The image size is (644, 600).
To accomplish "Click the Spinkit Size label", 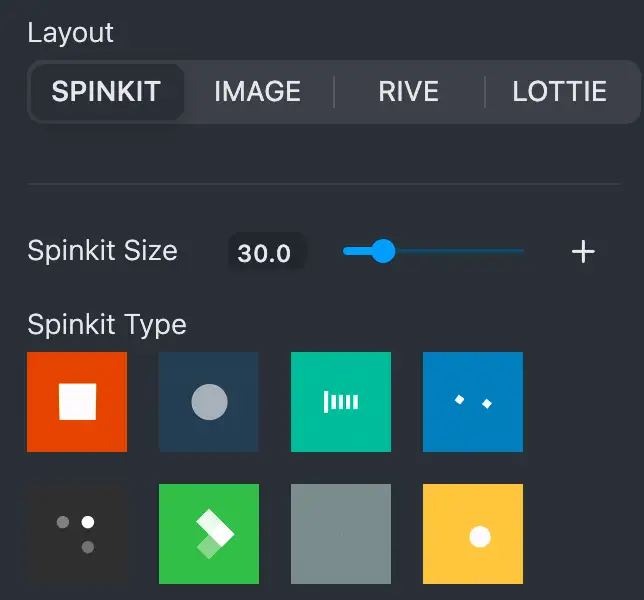I will [102, 250].
